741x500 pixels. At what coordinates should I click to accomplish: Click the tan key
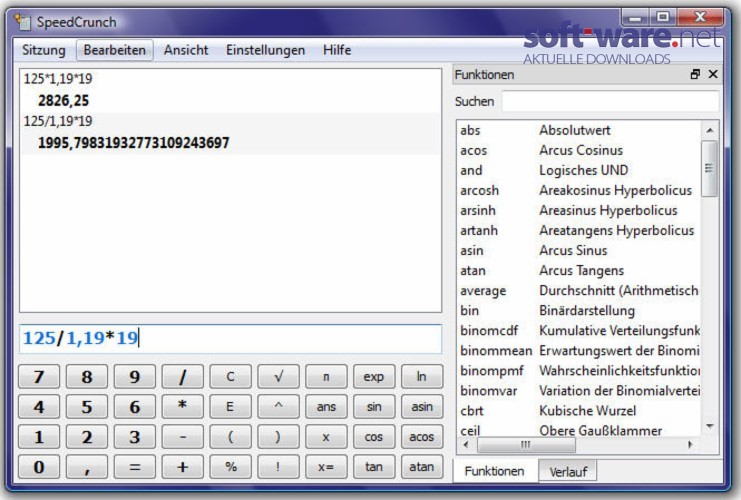coord(374,467)
